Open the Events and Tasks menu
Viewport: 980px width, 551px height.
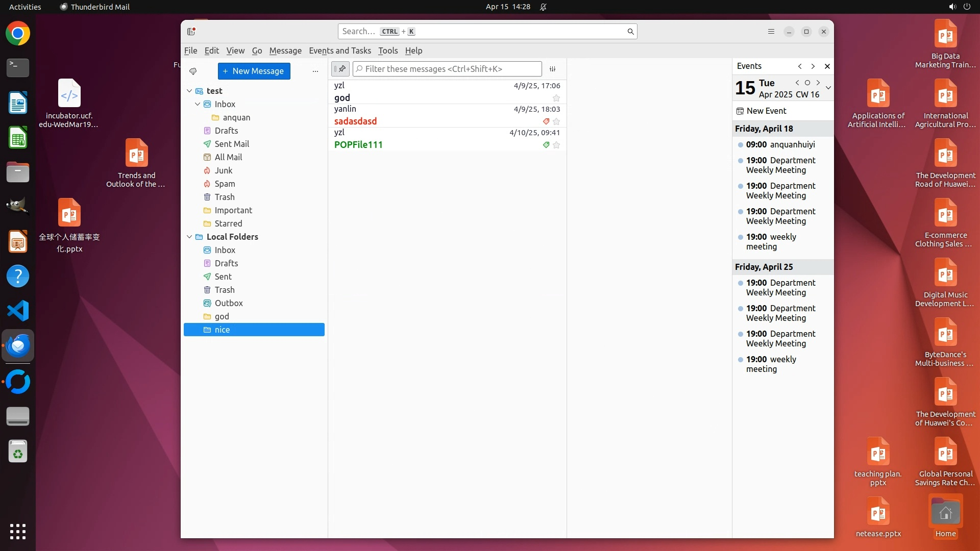pyautogui.click(x=339, y=51)
